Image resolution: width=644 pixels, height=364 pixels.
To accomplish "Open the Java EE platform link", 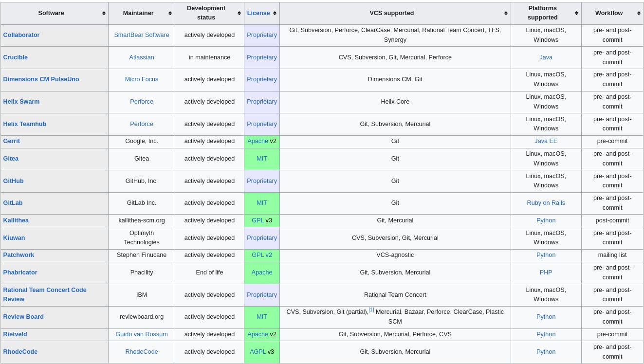I will [546, 141].
